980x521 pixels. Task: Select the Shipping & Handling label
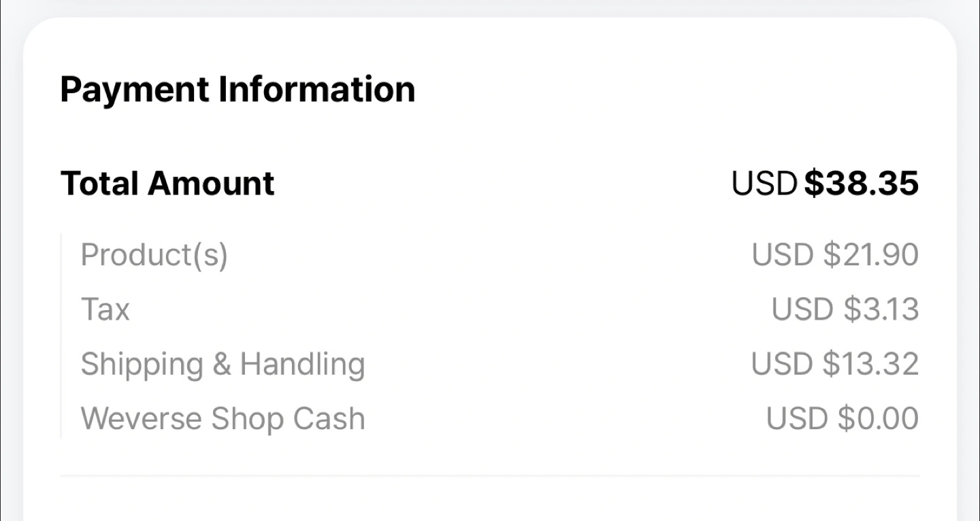(x=223, y=365)
